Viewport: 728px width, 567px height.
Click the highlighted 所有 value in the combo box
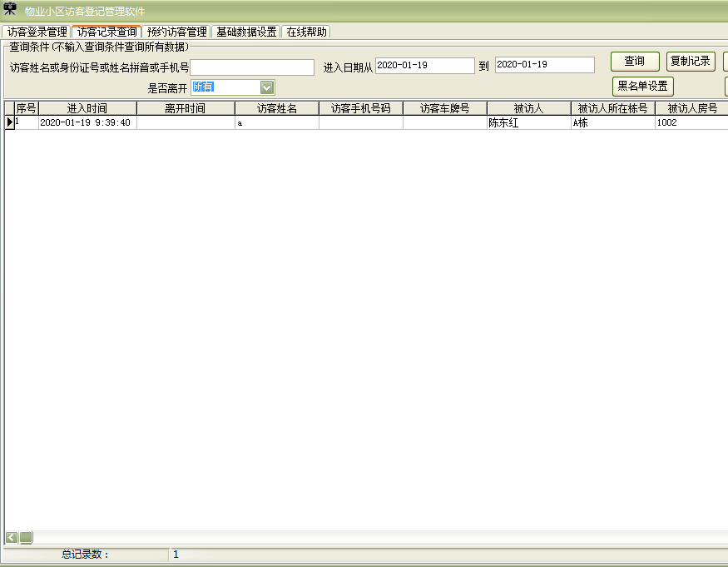pyautogui.click(x=203, y=87)
